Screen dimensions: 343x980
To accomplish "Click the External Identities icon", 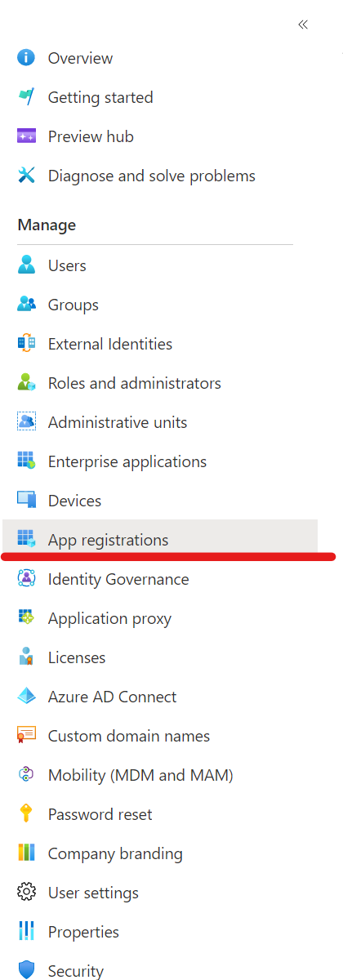I will pyautogui.click(x=26, y=344).
